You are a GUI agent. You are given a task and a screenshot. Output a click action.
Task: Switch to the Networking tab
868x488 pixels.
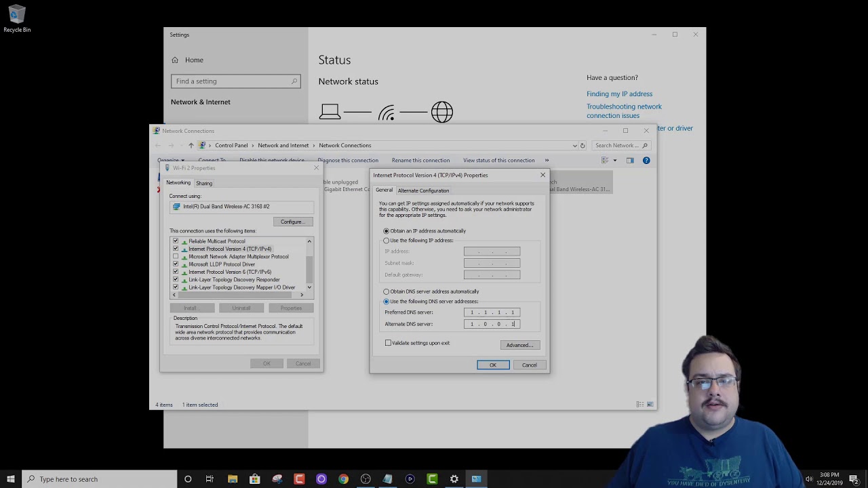point(178,183)
